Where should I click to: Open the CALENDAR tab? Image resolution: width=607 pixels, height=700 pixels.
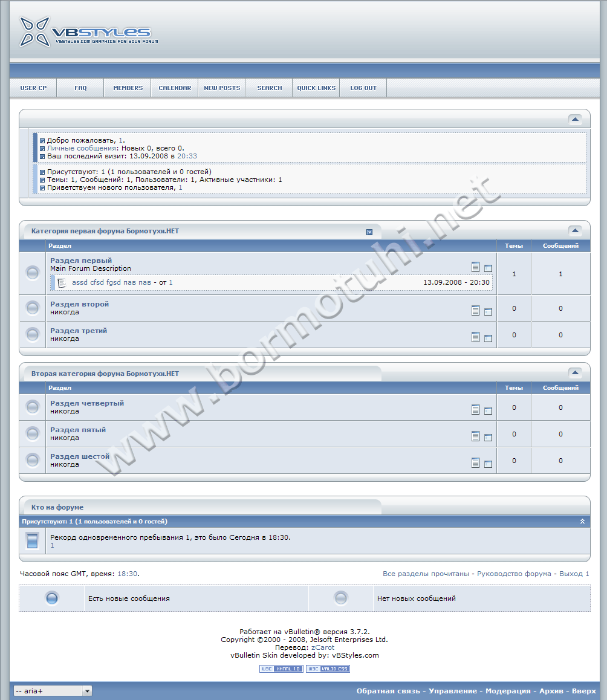(x=175, y=88)
